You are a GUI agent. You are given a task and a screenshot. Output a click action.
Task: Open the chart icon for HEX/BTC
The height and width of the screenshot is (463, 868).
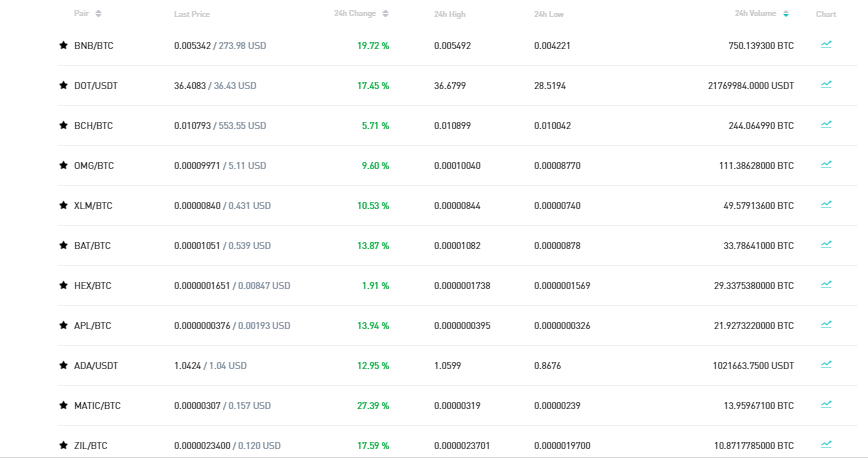pos(826,284)
